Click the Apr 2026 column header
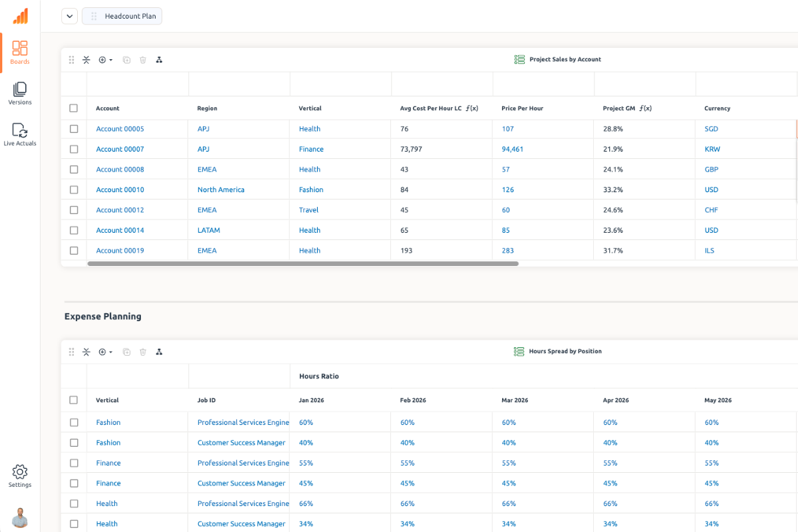The image size is (798, 532). point(616,400)
